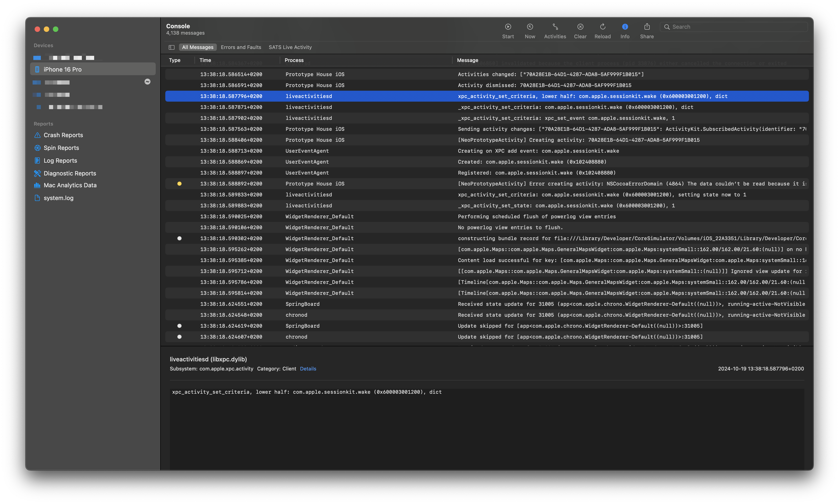Click the iPhone 16 Pro device icon
Viewport: 839px width, 504px height.
click(37, 69)
